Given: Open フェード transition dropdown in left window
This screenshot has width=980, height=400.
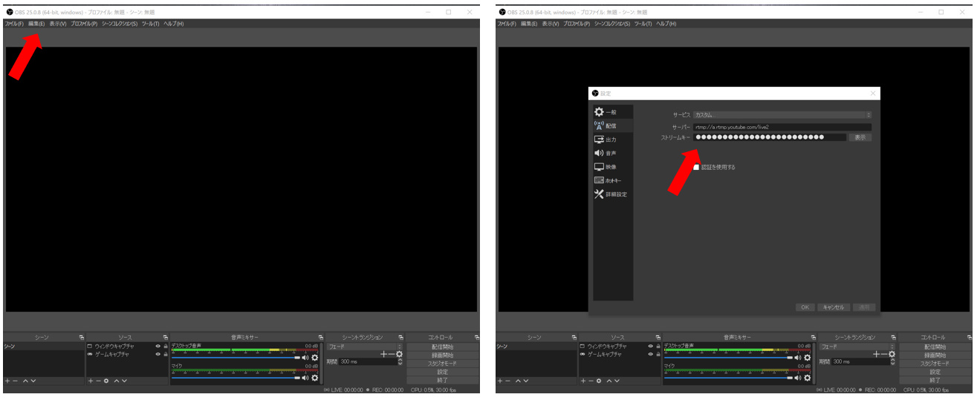Looking at the screenshot, I should (364, 347).
